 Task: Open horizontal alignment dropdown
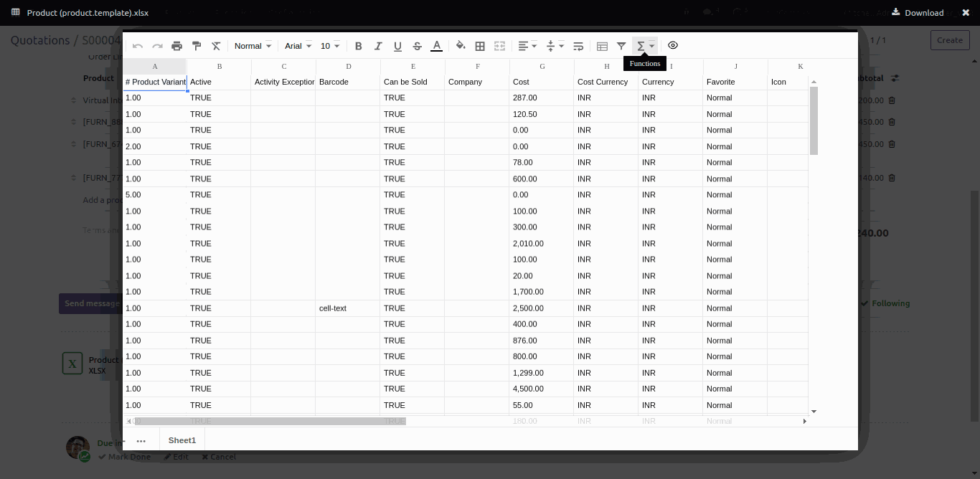pos(527,46)
